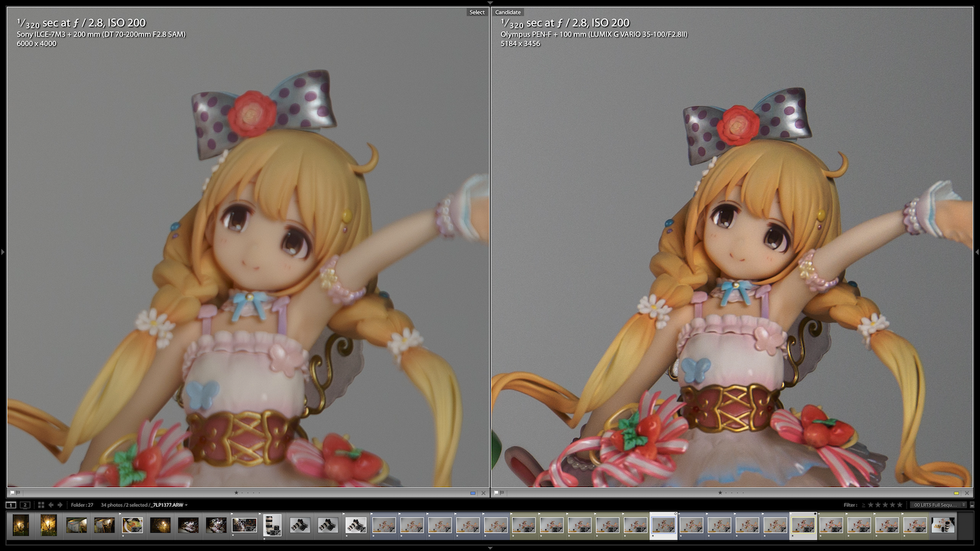Click the one-star rating under Select photo
Screen dimensions: 980x551
click(236, 492)
